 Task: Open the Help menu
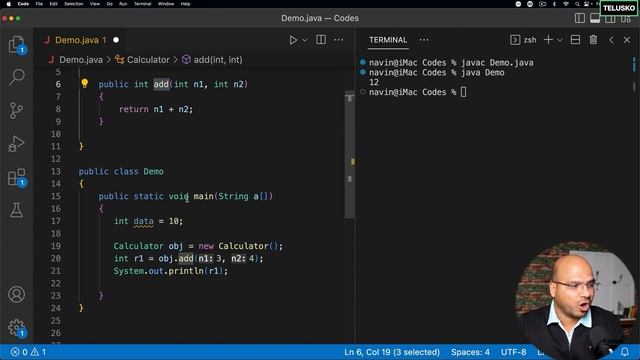pyautogui.click(x=185, y=4)
